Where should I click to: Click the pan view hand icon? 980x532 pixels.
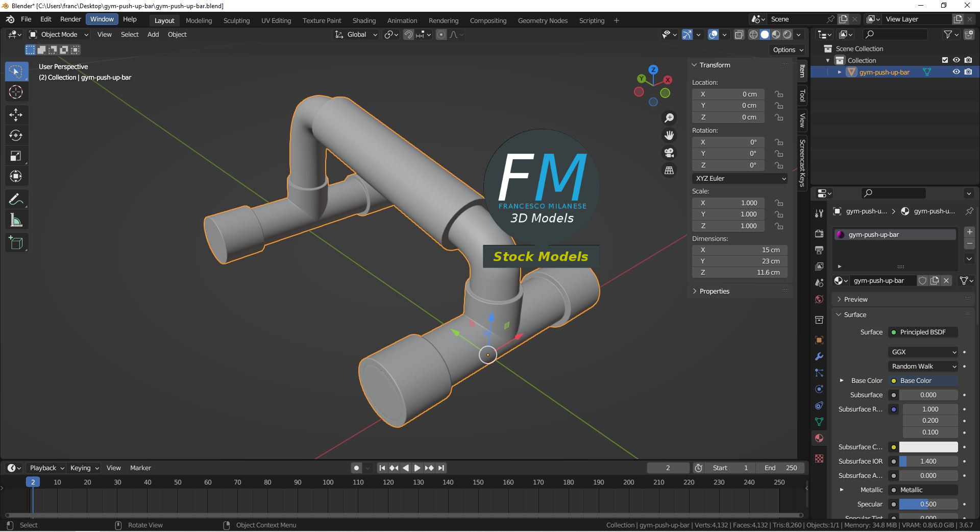click(x=669, y=135)
